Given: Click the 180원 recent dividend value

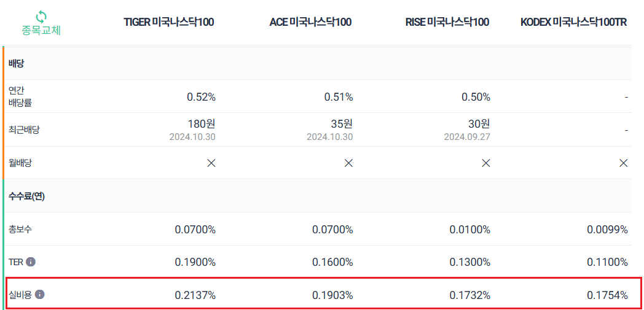Looking at the screenshot, I should (x=203, y=124).
